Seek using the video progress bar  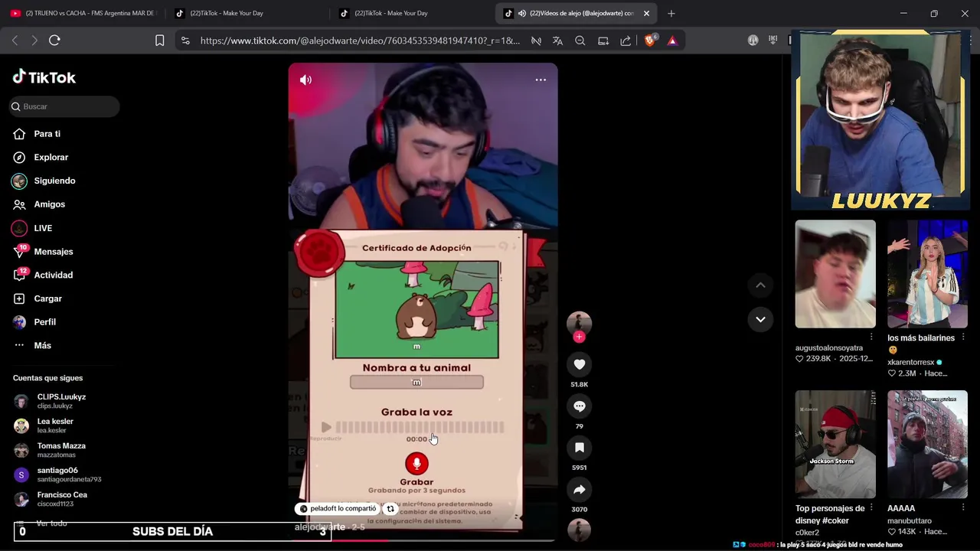point(423,540)
